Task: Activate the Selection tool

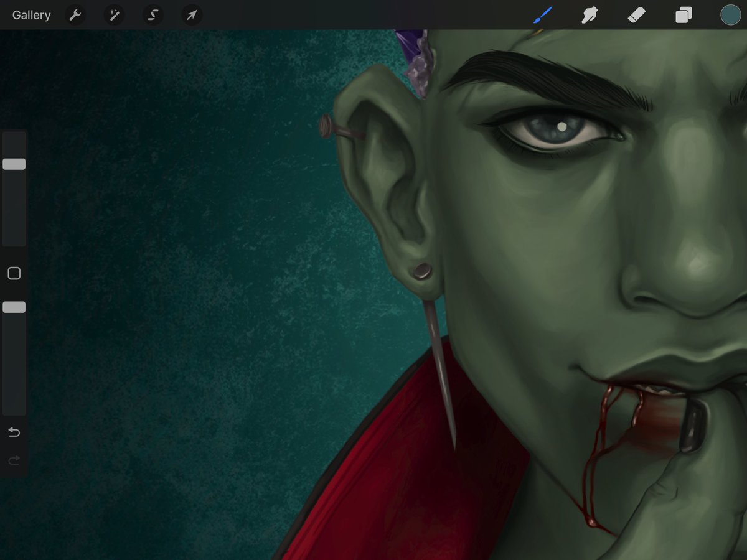Action: point(153,15)
